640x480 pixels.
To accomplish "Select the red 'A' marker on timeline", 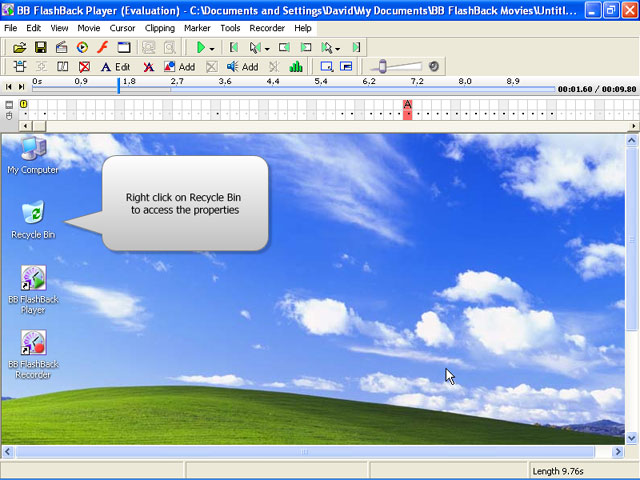I will point(407,104).
